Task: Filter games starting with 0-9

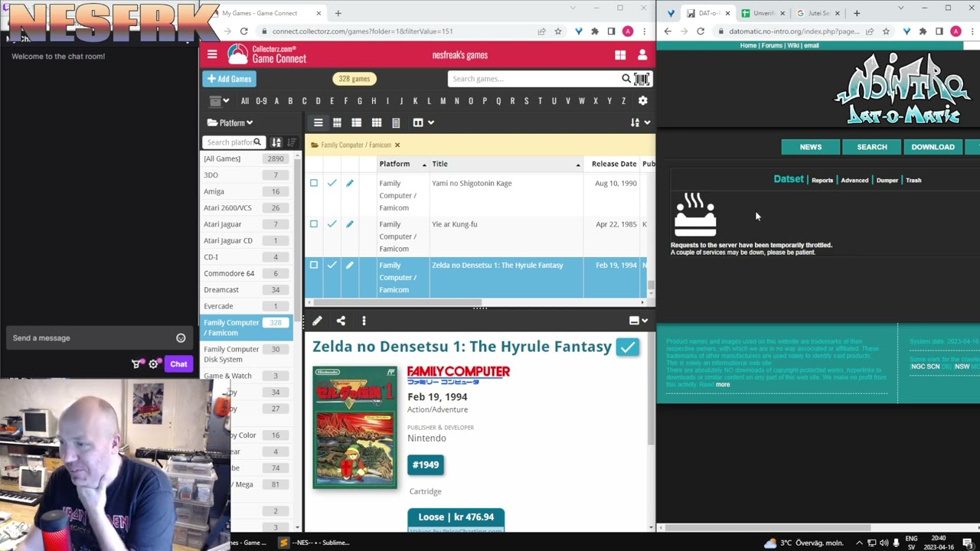Action: (x=262, y=101)
